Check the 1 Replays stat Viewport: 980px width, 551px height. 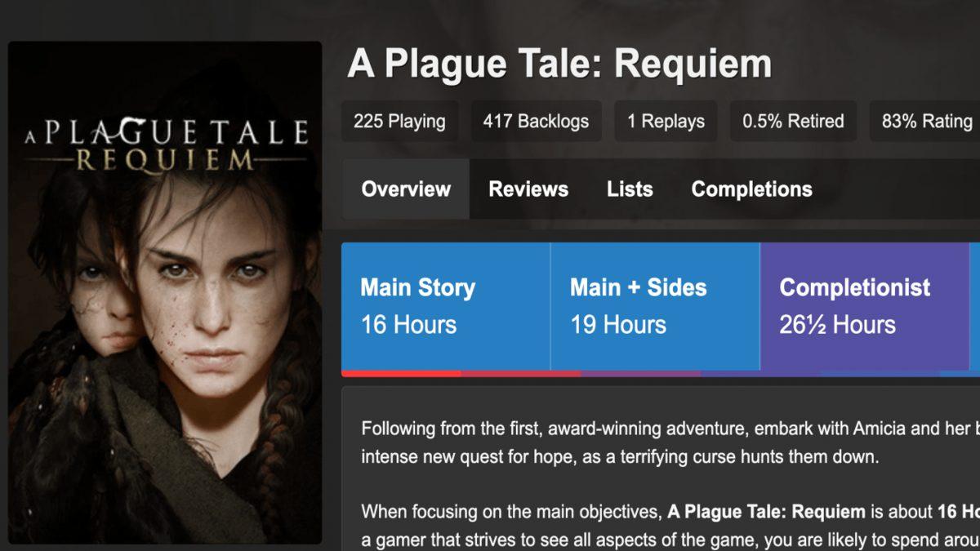tap(666, 121)
